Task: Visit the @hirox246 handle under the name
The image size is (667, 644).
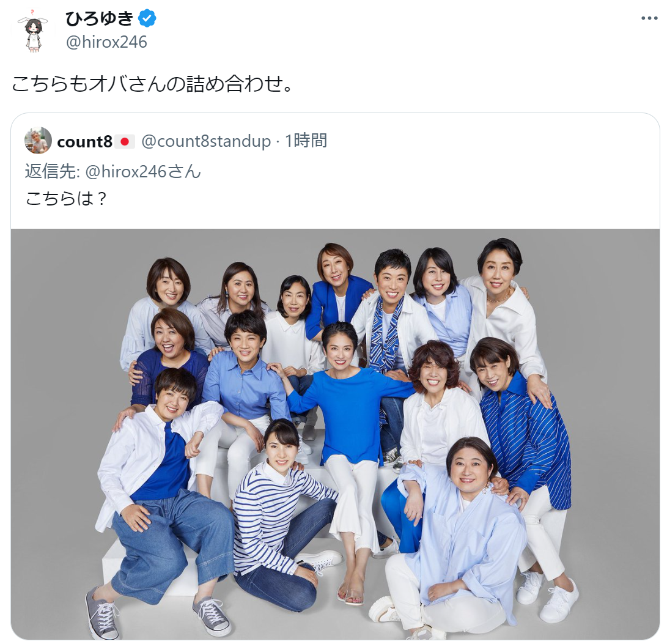Action: (x=106, y=42)
